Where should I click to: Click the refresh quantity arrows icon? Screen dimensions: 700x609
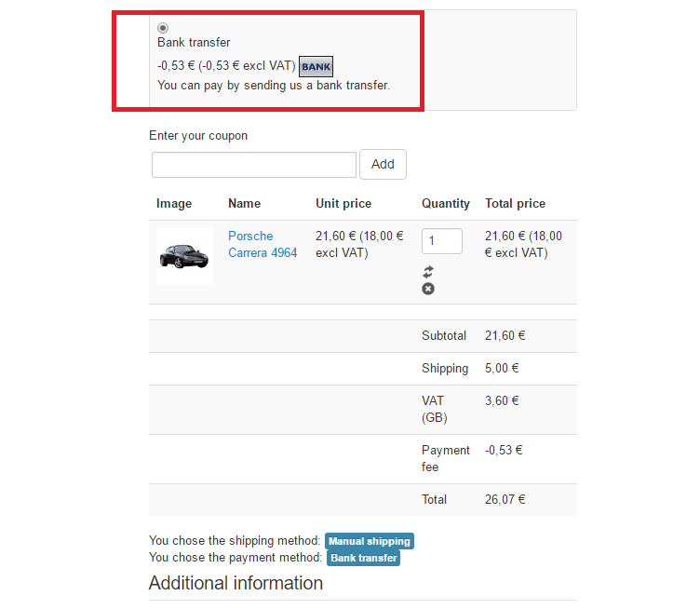428,271
